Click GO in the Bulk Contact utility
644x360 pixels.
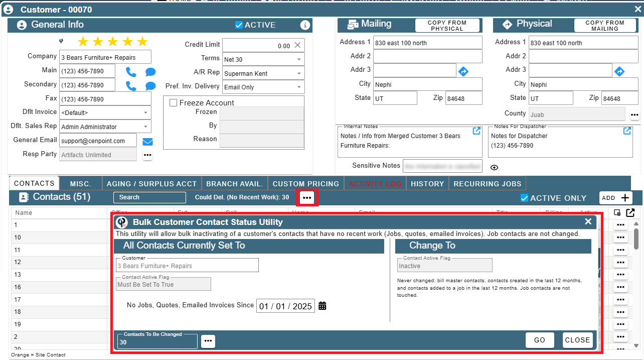540,340
